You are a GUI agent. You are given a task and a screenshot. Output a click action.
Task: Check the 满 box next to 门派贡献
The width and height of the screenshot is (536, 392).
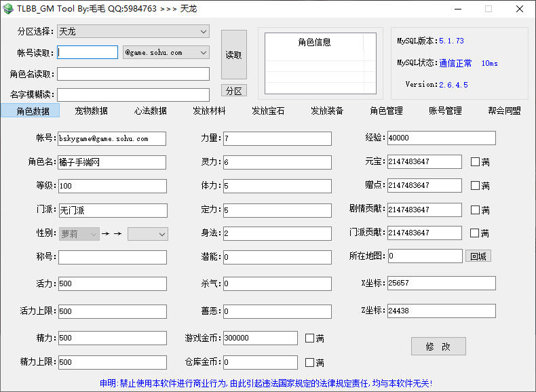[474, 233]
